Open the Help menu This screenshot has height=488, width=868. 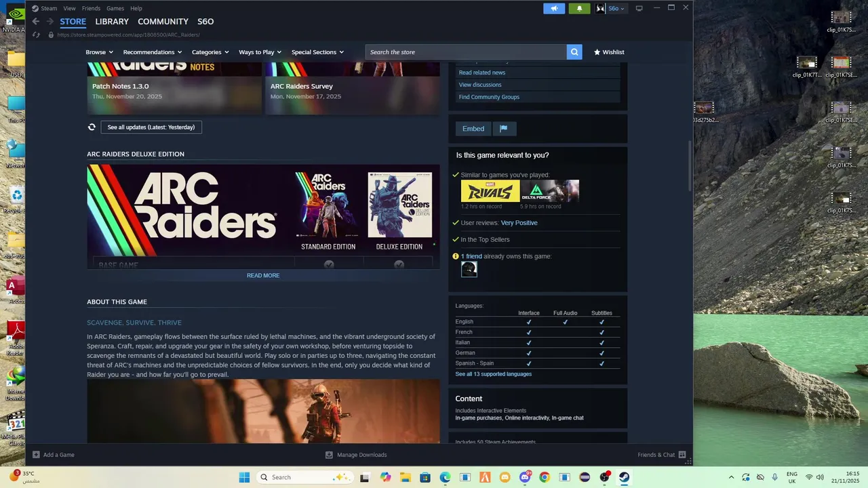pyautogui.click(x=136, y=8)
